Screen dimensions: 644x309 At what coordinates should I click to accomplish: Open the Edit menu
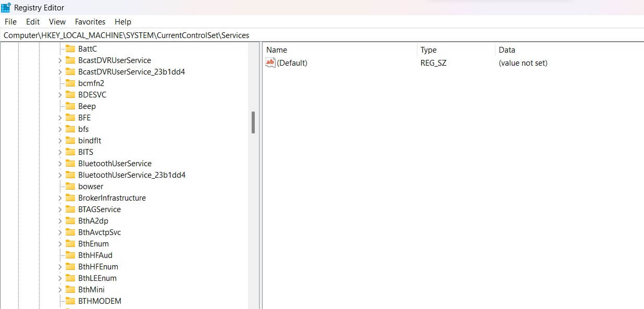[x=32, y=22]
